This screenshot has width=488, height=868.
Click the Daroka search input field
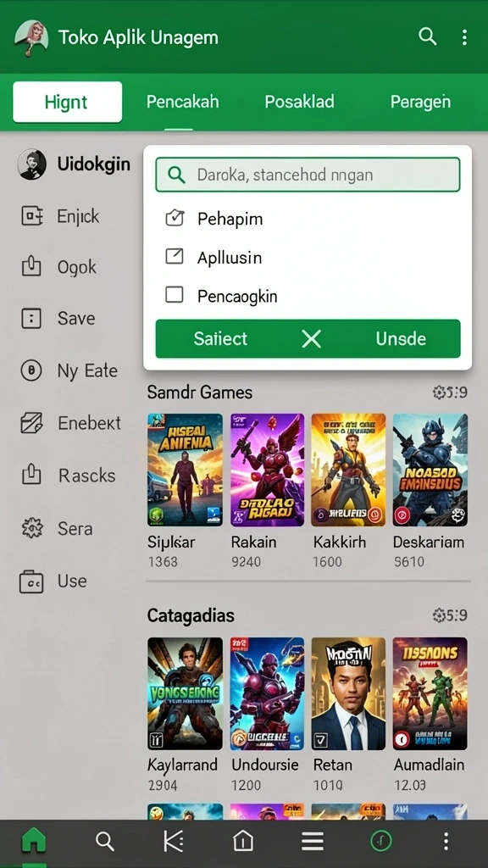308,175
